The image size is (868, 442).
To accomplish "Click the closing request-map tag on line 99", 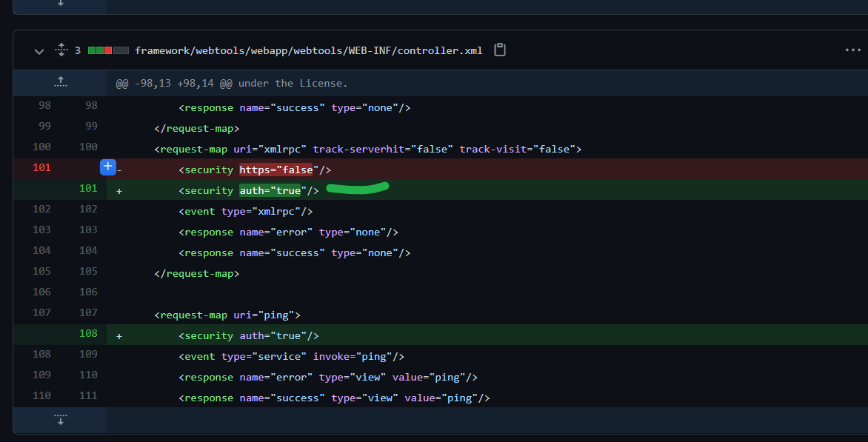I will (196, 128).
